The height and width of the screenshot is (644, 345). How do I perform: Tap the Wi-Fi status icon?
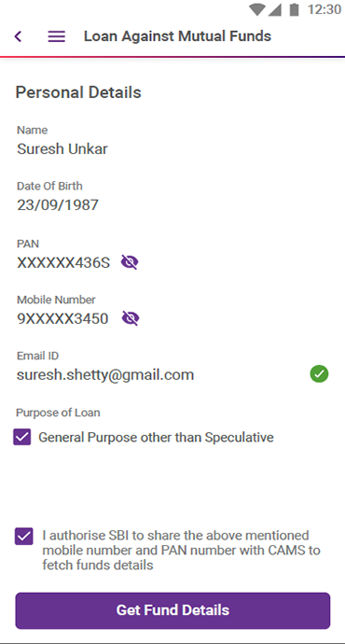tap(256, 9)
